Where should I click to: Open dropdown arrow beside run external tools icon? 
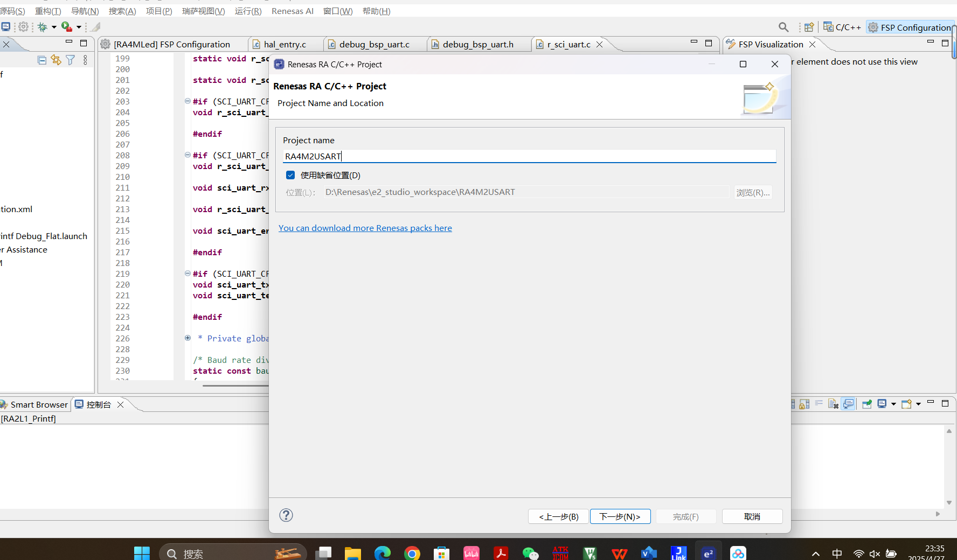click(79, 26)
